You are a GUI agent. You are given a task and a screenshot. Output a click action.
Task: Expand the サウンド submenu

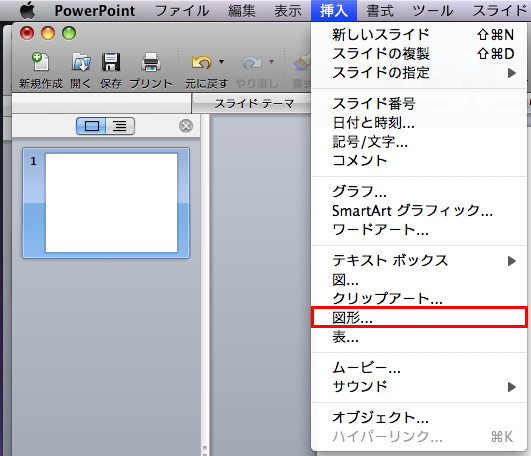419,387
